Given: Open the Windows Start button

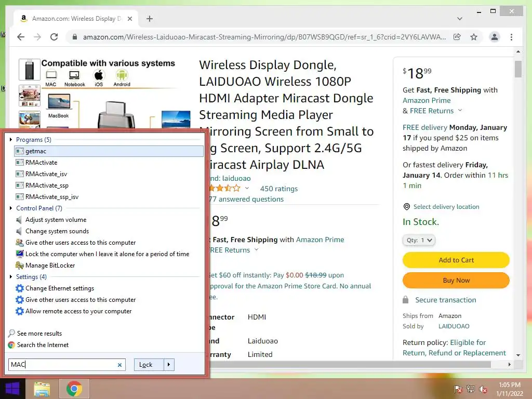Looking at the screenshot, I should click(12, 389).
